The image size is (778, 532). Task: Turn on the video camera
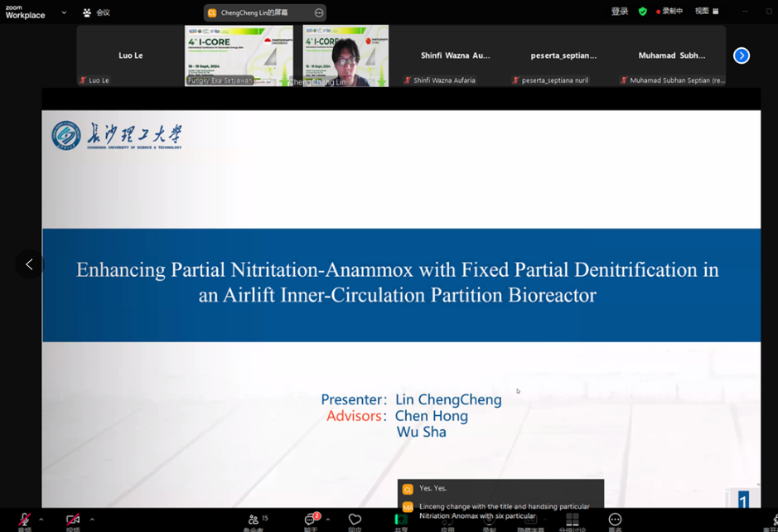tap(73, 520)
